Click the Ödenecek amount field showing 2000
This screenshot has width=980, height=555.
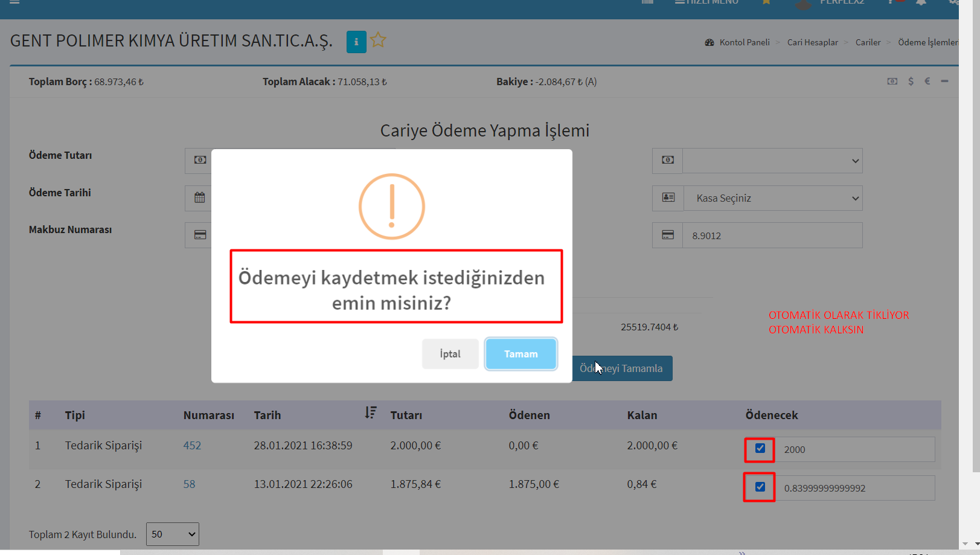(854, 449)
